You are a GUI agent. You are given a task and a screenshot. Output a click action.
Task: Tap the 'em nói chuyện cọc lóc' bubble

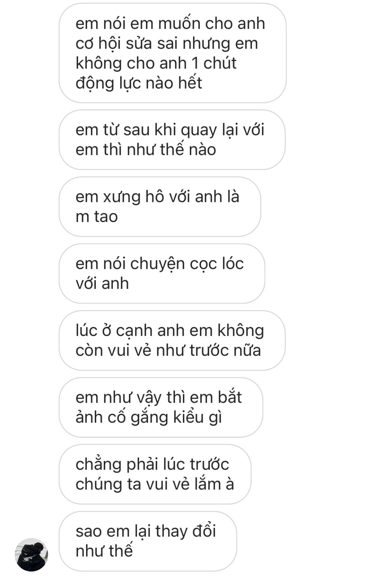click(x=162, y=274)
